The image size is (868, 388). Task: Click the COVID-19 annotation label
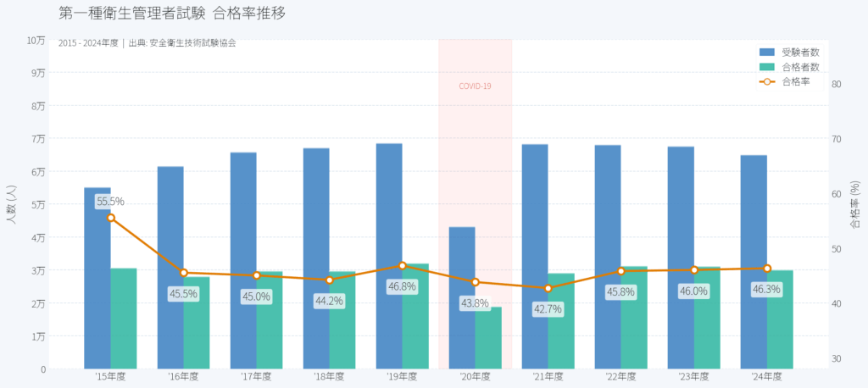coord(475,86)
